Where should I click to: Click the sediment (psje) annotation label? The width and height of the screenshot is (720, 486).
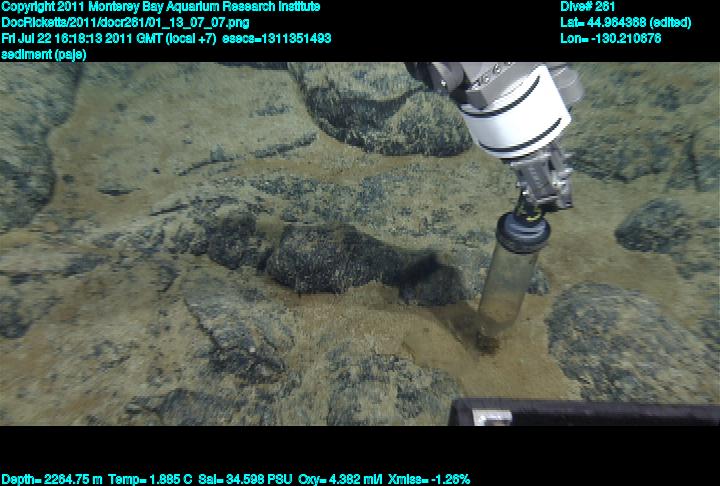pos(43,55)
